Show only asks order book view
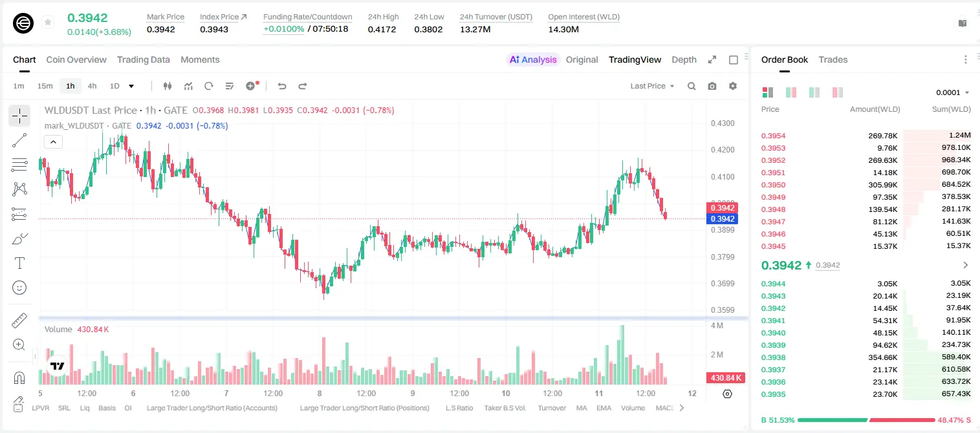The height and width of the screenshot is (433, 980). pyautogui.click(x=838, y=92)
